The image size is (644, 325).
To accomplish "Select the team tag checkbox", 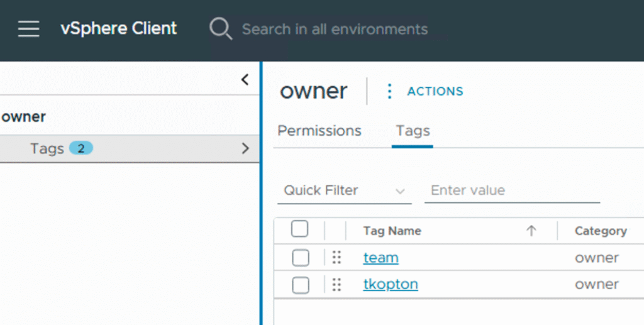I will (301, 258).
